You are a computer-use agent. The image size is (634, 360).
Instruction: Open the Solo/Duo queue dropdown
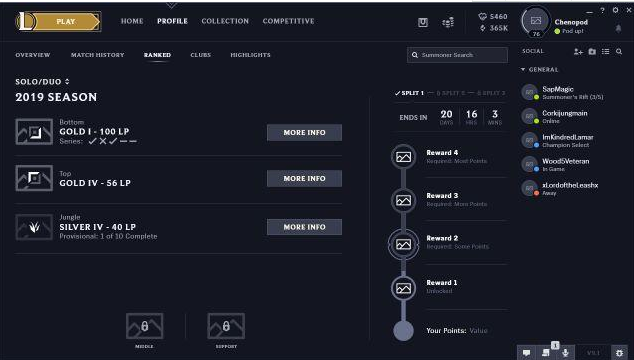(x=42, y=82)
